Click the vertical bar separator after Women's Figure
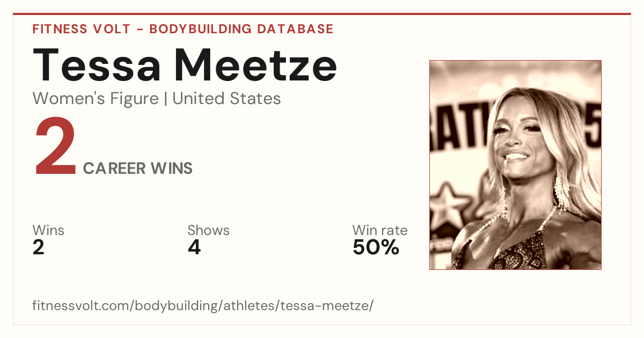This screenshot has width=644, height=338. pyautogui.click(x=165, y=99)
